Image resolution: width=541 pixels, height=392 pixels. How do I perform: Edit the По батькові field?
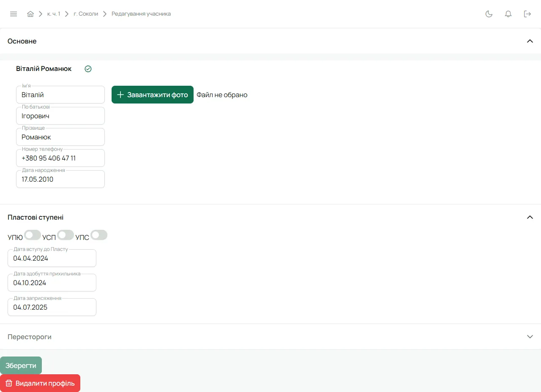point(60,116)
